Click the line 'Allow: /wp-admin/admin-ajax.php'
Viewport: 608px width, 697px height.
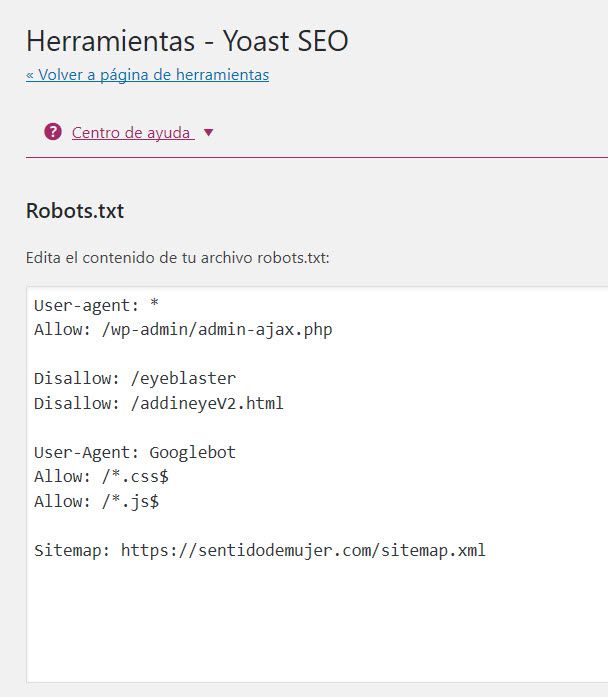pos(183,330)
